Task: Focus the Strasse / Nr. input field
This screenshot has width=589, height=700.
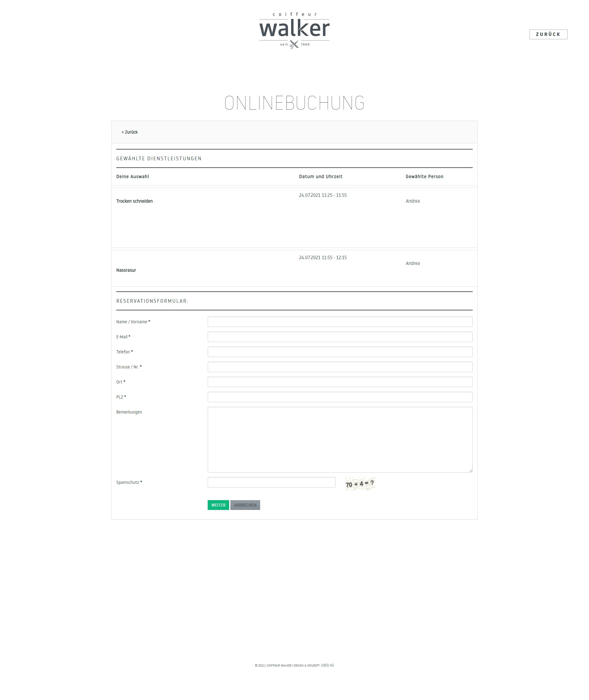Action: [x=340, y=367]
